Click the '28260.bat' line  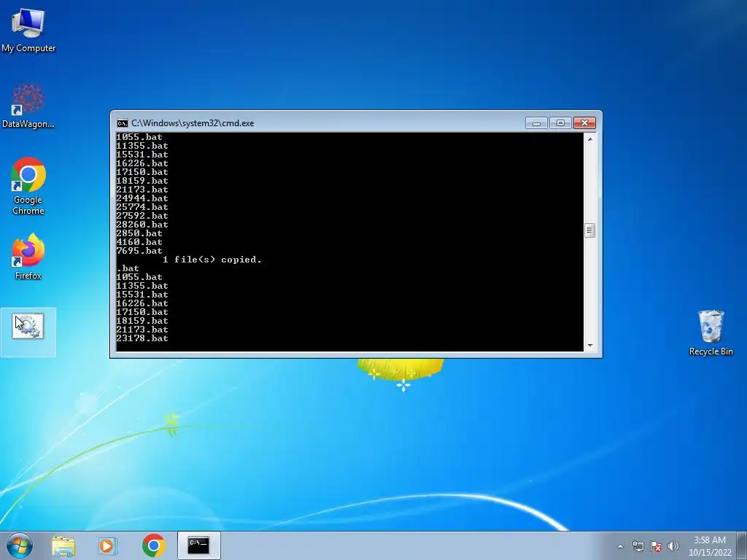142,225
